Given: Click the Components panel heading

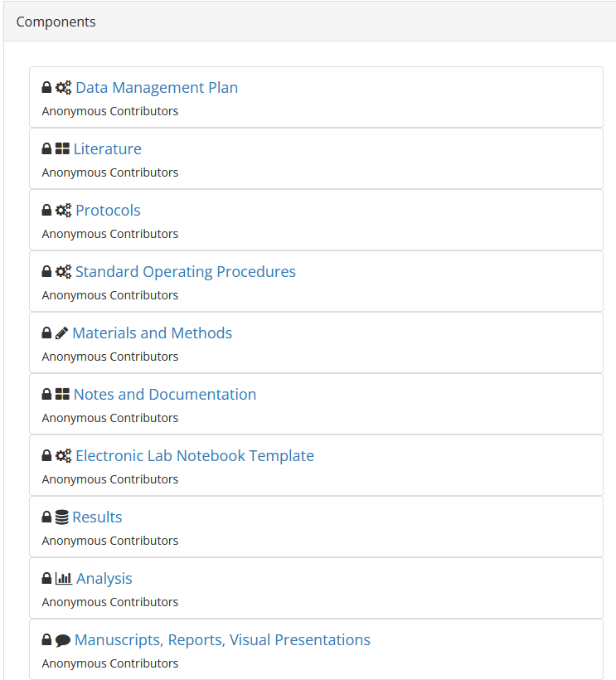Looking at the screenshot, I should pyautogui.click(x=56, y=22).
